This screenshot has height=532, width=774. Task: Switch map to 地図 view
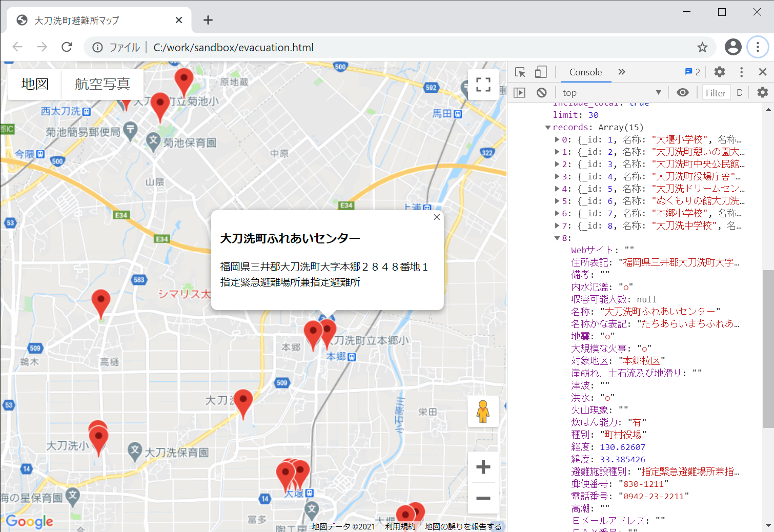tap(35, 84)
